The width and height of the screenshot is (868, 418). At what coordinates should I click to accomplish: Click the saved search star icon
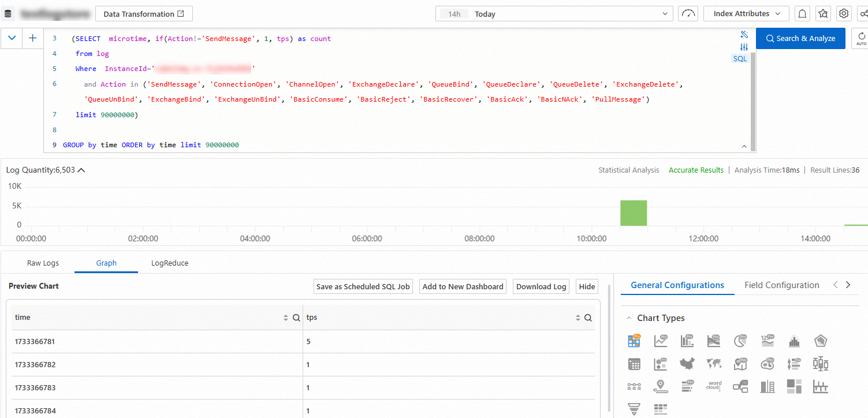[x=823, y=14]
